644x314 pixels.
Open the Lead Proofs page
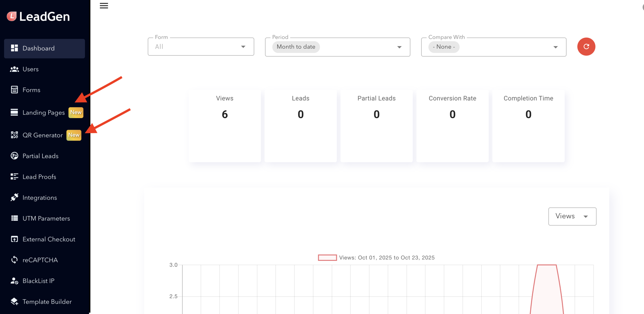[39, 177]
